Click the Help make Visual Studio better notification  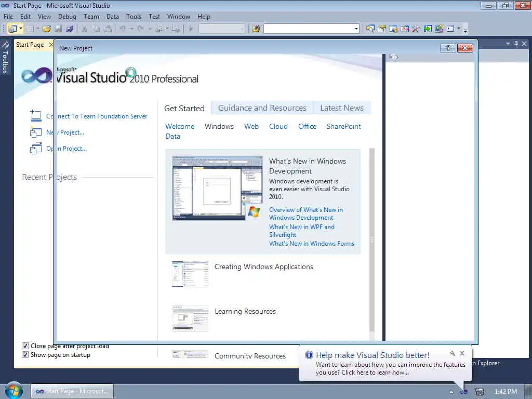(x=385, y=363)
